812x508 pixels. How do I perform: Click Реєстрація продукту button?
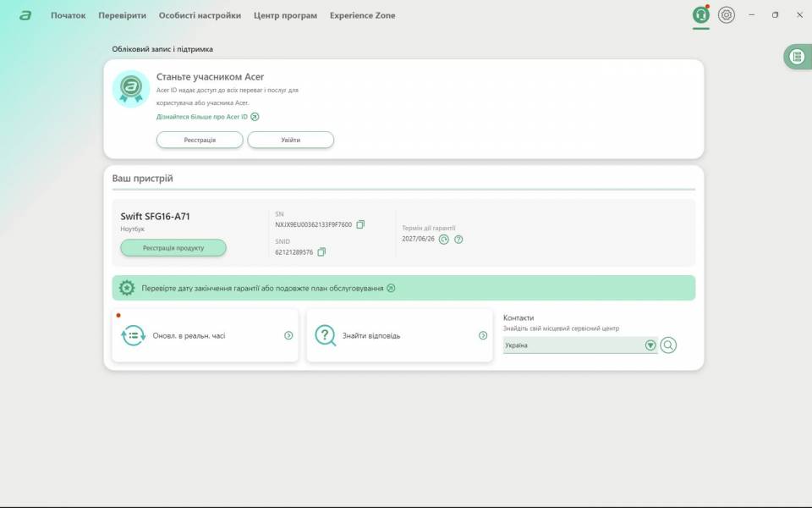173,248
